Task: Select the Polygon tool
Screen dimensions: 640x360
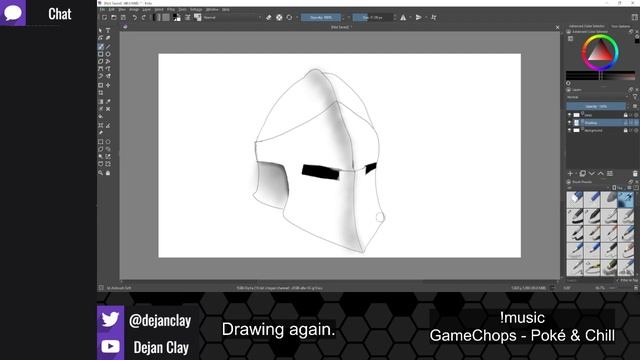Action: [x=101, y=61]
